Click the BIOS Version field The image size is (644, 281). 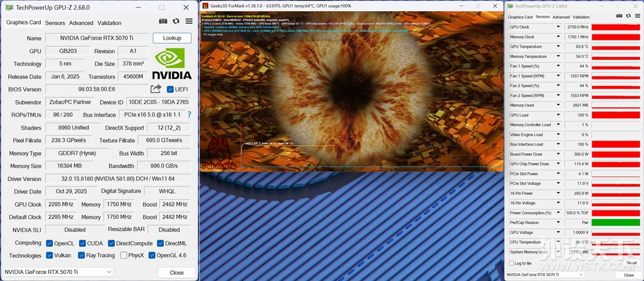tap(96, 89)
